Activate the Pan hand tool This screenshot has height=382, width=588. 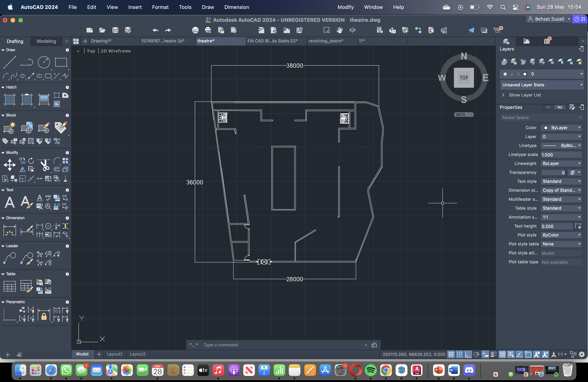click(x=339, y=30)
